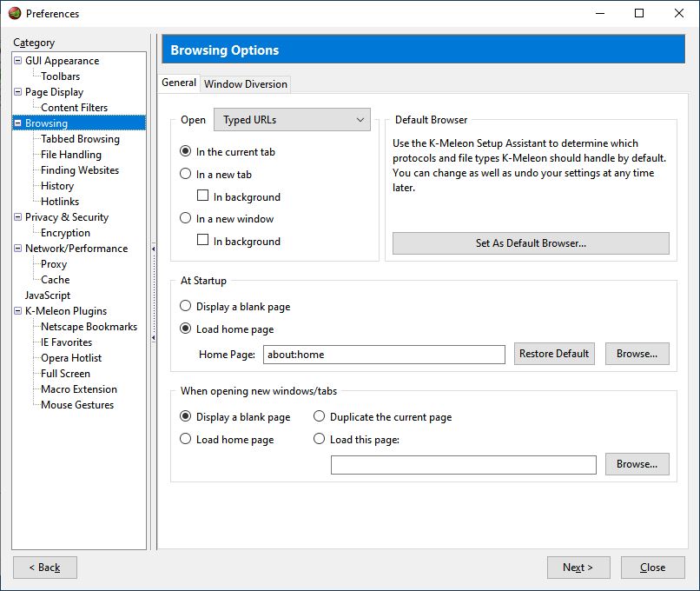
Task: Open Proxy category
Action: [54, 264]
